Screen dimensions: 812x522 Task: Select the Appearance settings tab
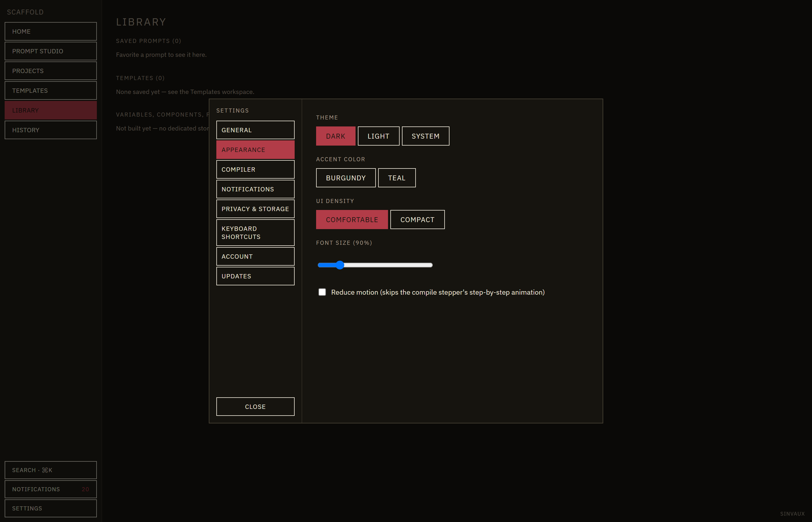click(x=255, y=149)
